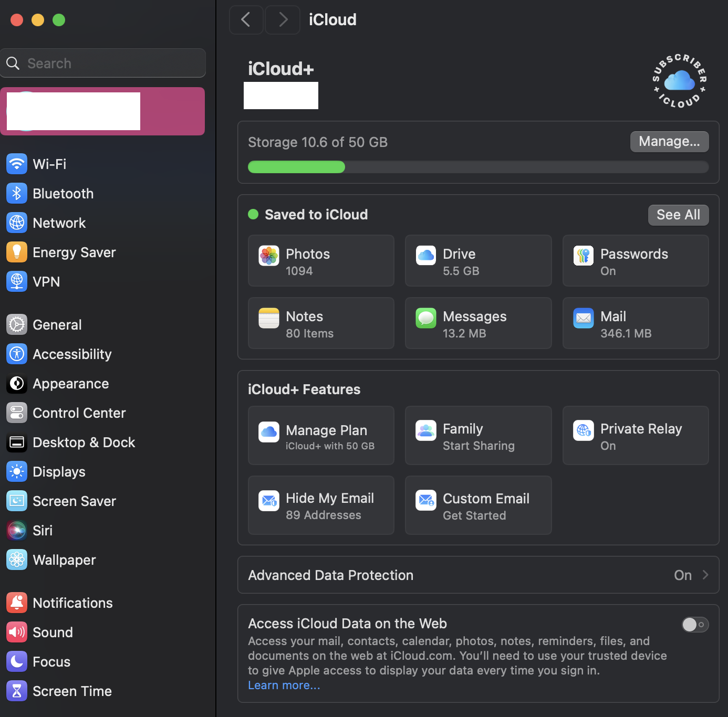Select Accessibility label in sidebar
Image resolution: width=728 pixels, height=717 pixels.
pos(72,354)
